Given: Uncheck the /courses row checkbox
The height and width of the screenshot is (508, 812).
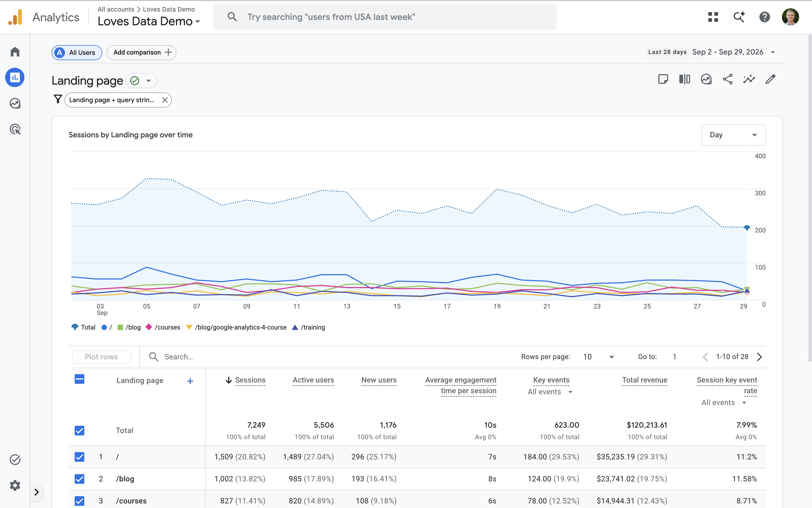Looking at the screenshot, I should tap(79, 501).
